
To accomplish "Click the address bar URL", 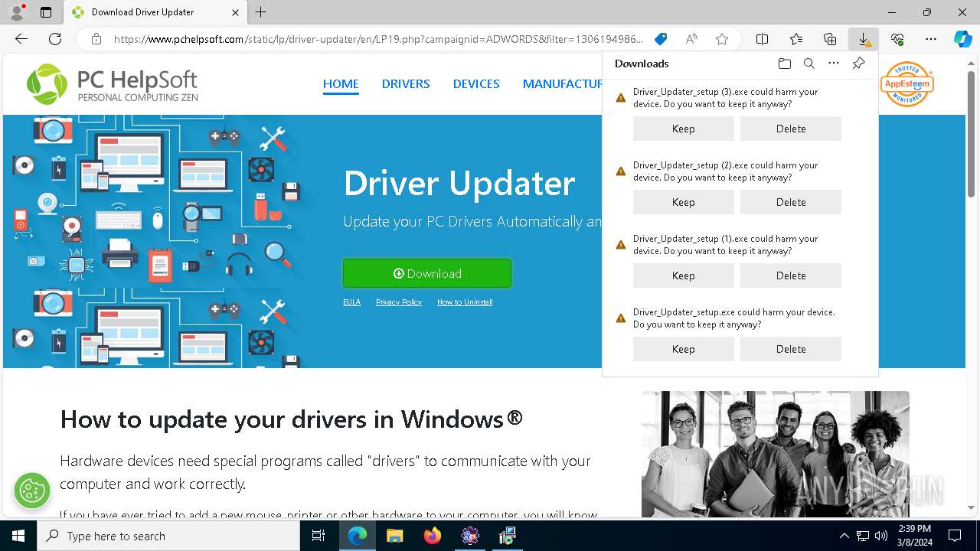I will (378, 39).
